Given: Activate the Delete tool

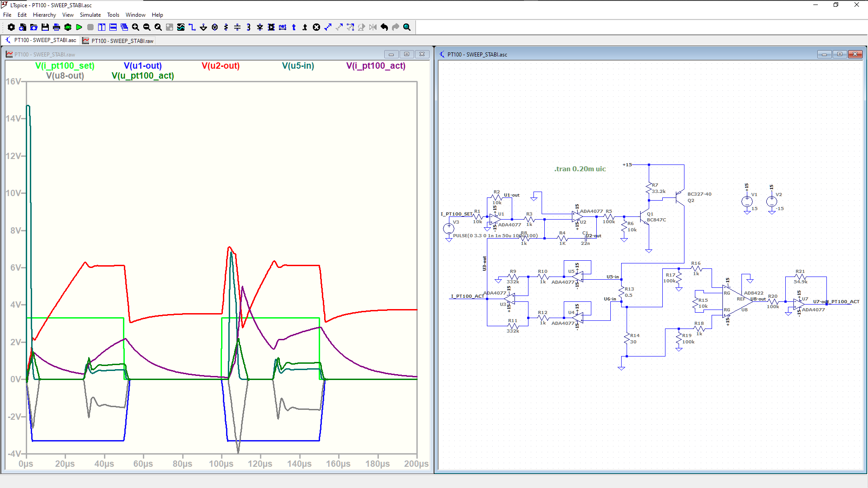Looking at the screenshot, I should point(316,27).
